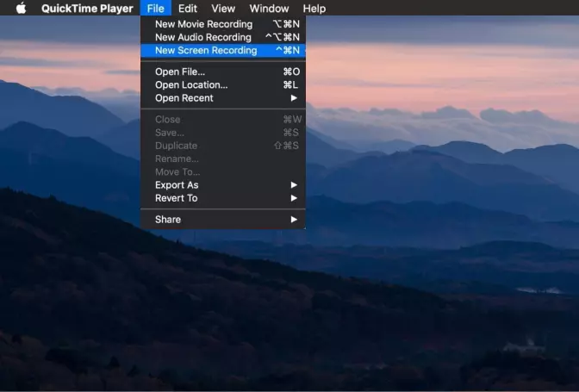579x392 pixels.
Task: Choose New Movie Recording
Action: [x=223, y=24]
